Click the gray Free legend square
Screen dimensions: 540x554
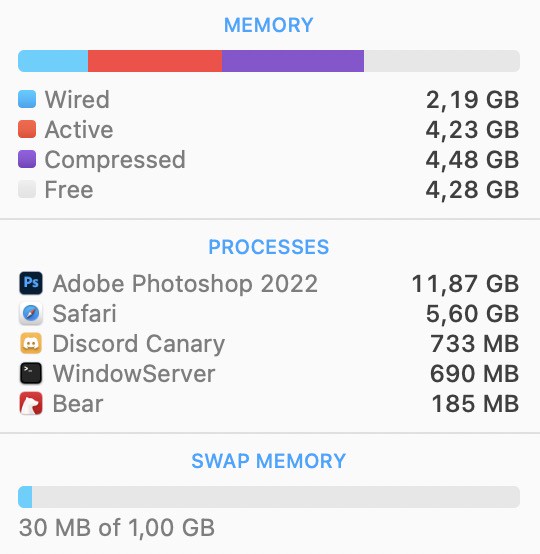point(27,189)
